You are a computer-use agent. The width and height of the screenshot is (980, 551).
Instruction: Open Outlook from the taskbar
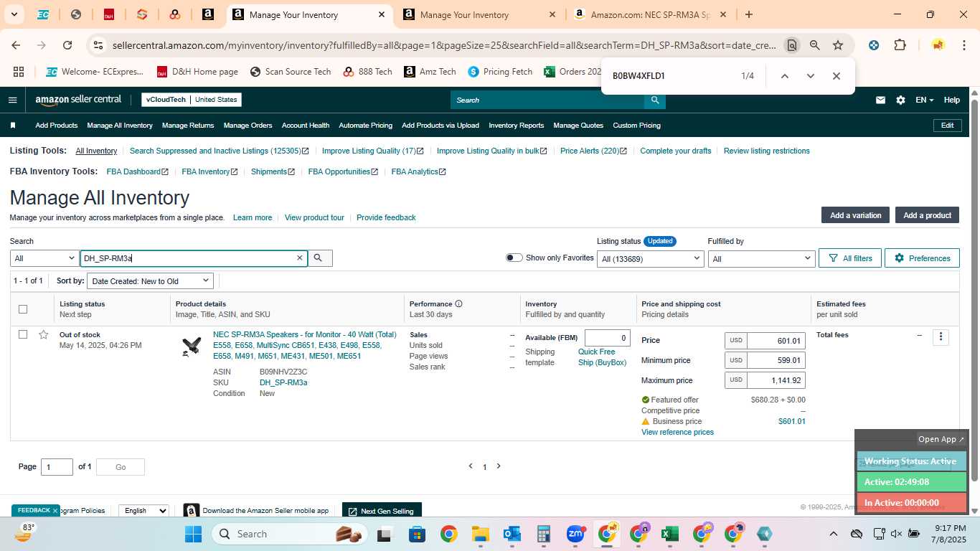tap(512, 534)
